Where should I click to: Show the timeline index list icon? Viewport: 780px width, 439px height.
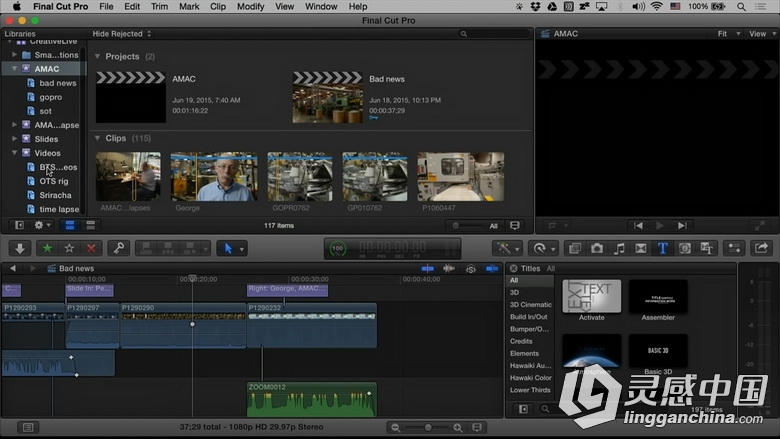28,427
